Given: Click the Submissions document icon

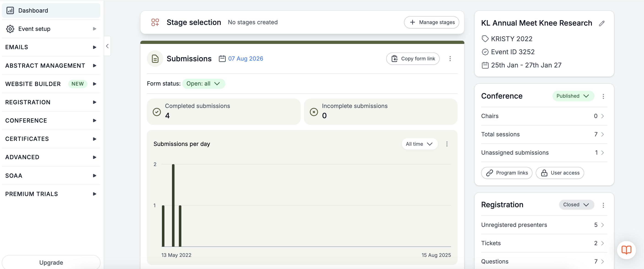Looking at the screenshot, I should click(155, 59).
